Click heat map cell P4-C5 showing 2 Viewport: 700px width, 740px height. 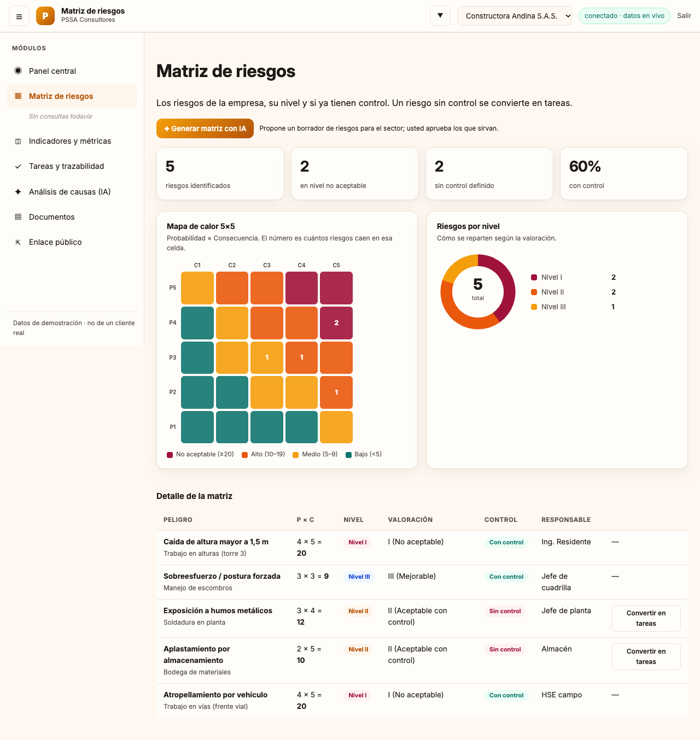click(336, 323)
